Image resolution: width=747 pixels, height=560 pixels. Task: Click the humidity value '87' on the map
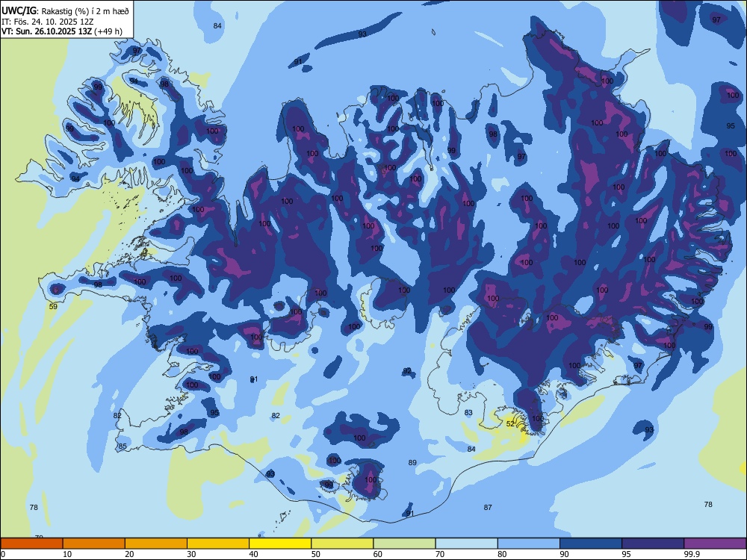click(x=488, y=507)
